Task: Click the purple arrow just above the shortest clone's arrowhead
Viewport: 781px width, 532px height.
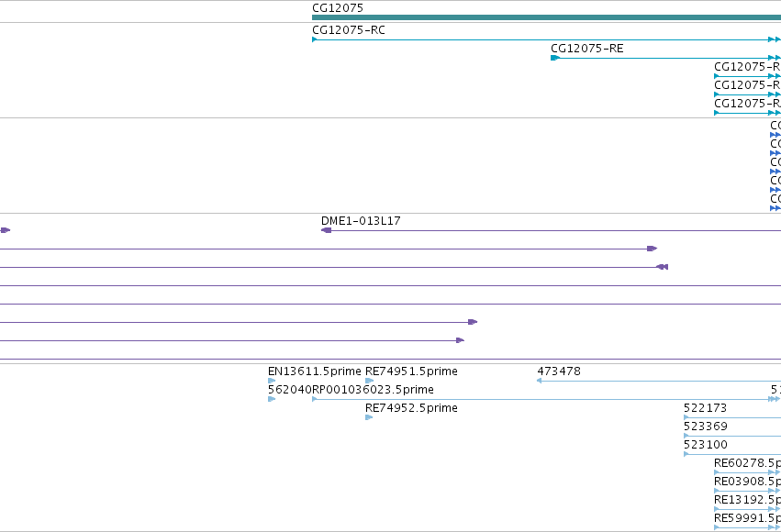Action: (473, 322)
